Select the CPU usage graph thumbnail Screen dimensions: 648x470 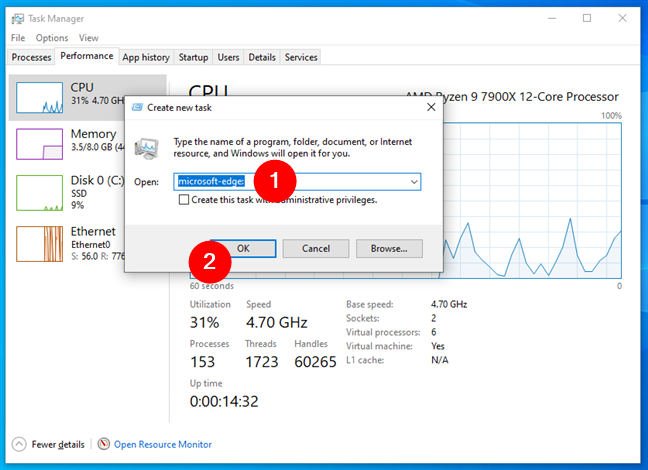[x=40, y=98]
